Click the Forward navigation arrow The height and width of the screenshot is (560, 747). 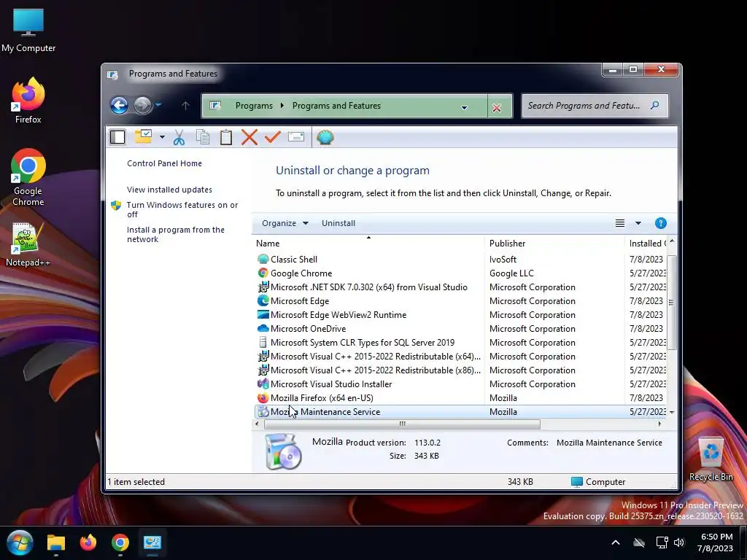coord(142,105)
